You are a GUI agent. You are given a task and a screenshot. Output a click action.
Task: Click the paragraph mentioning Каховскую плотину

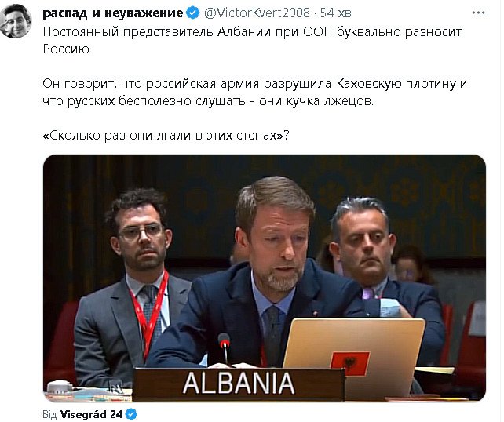click(254, 93)
